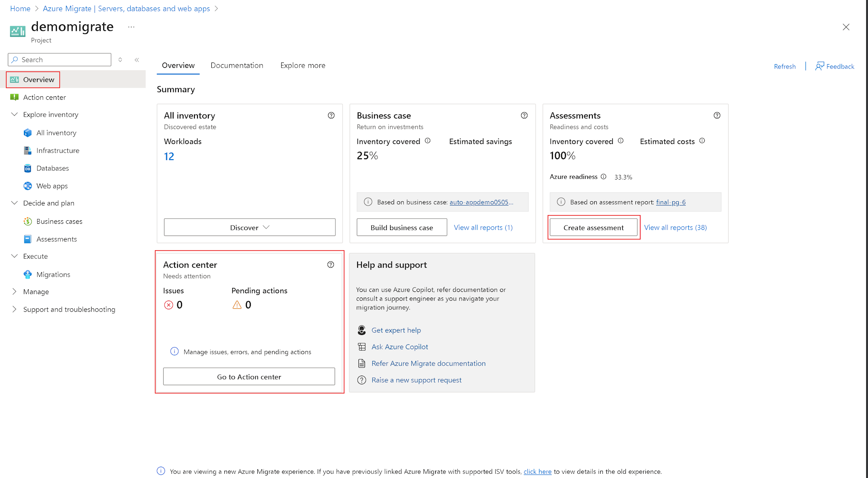The width and height of the screenshot is (868, 478).
Task: Click the Create assessment button
Action: pyautogui.click(x=593, y=227)
